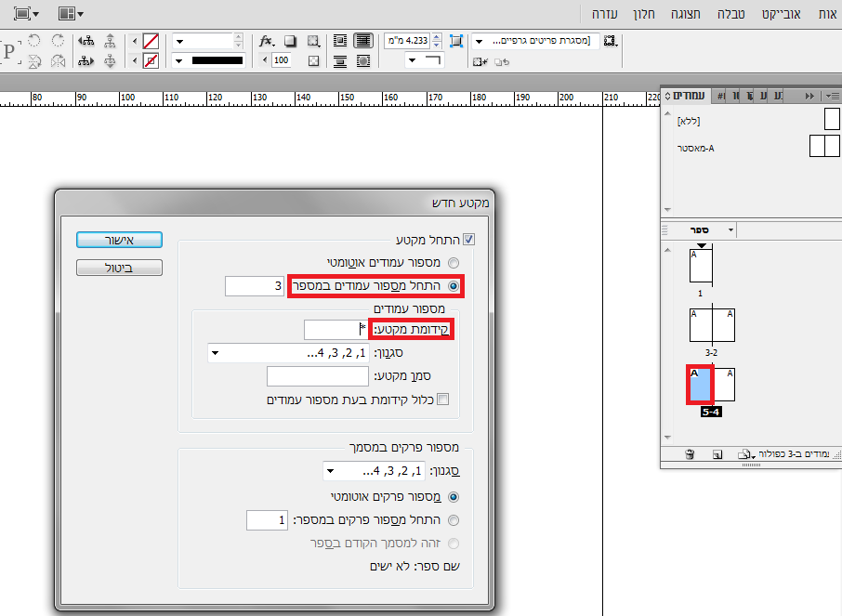Select jump object text wrap icon
This screenshot has height=616, width=842.
tap(340, 61)
